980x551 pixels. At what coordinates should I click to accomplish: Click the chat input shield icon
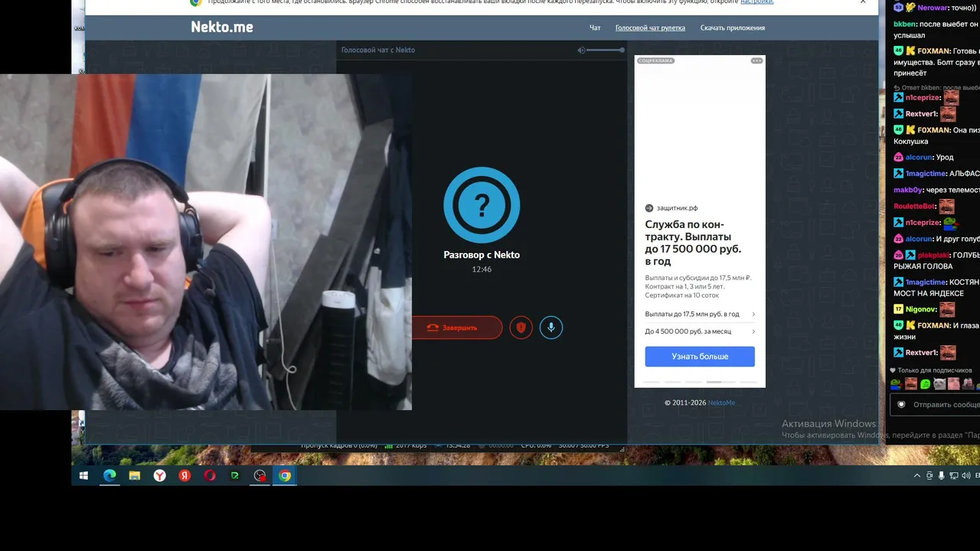click(901, 404)
